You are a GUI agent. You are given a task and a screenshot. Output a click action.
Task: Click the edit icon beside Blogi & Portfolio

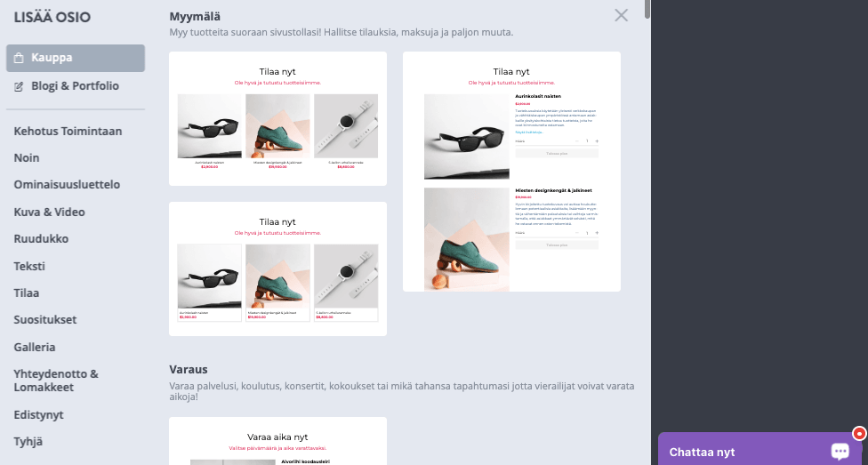coord(19,86)
